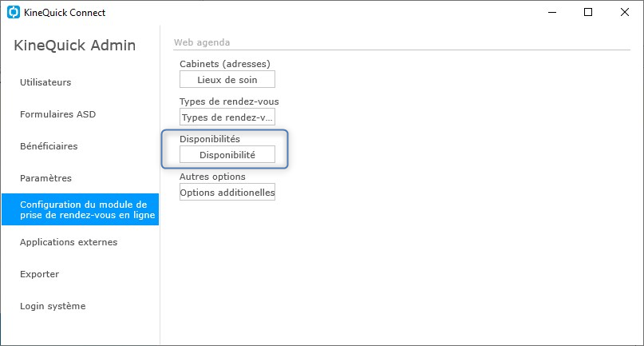
Task: Open Options additionelles
Action: 227,192
